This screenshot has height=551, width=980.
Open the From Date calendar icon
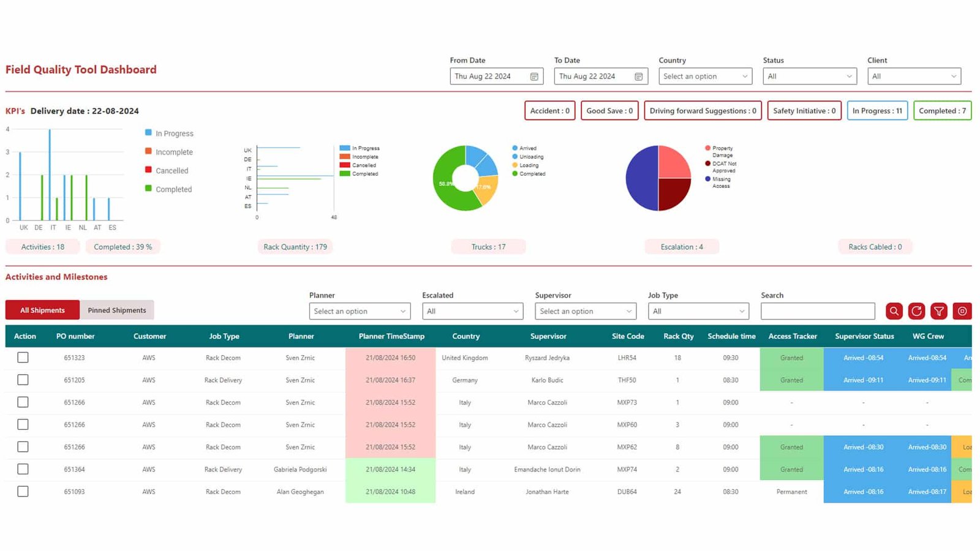pos(534,77)
